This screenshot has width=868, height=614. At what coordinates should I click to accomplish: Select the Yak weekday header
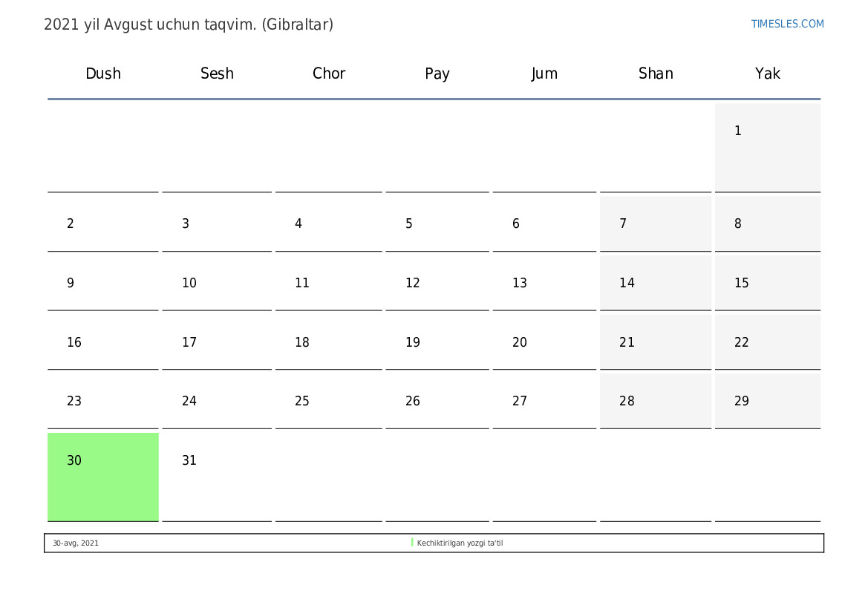pyautogui.click(x=768, y=74)
